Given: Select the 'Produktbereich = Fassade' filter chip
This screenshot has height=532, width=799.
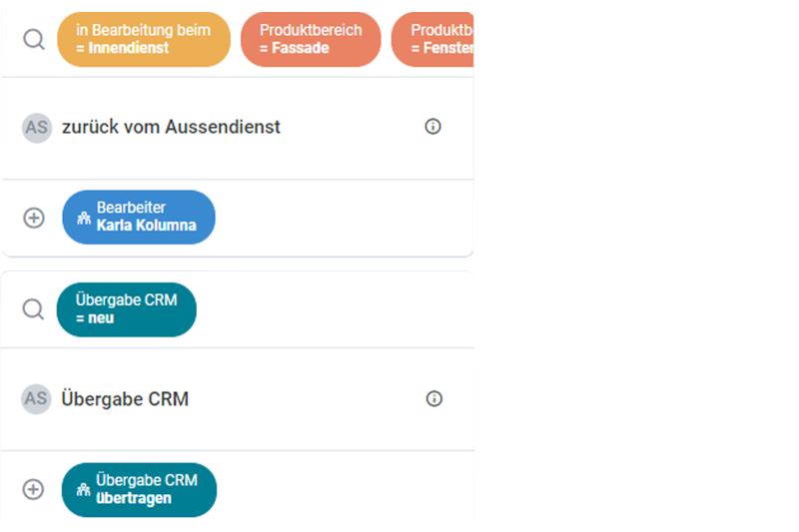Looking at the screenshot, I should pyautogui.click(x=310, y=40).
